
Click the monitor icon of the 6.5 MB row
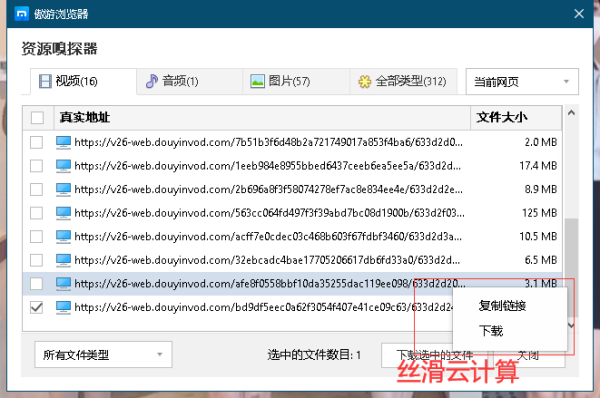click(x=63, y=260)
